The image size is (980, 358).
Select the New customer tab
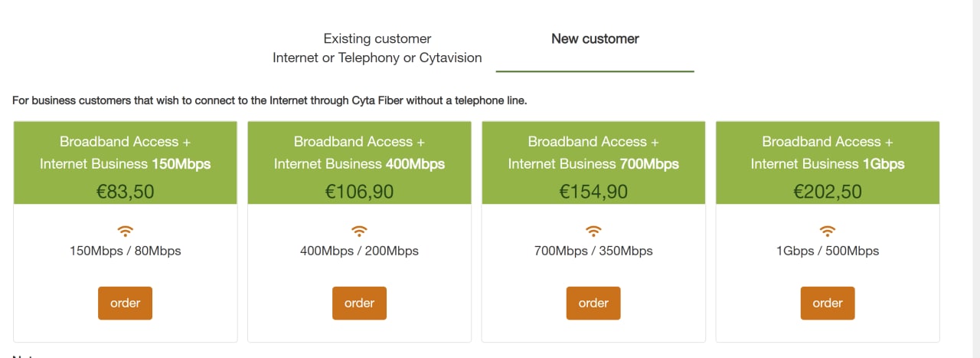pos(595,39)
